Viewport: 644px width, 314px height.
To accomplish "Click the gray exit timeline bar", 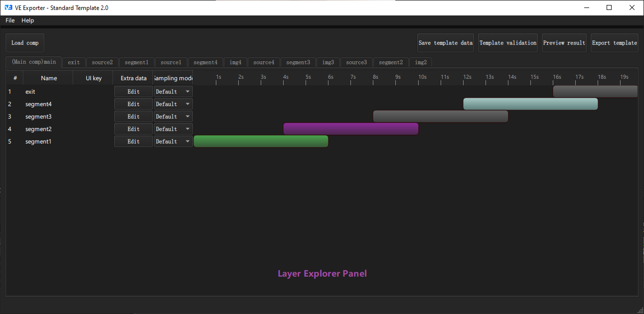I will coord(595,92).
